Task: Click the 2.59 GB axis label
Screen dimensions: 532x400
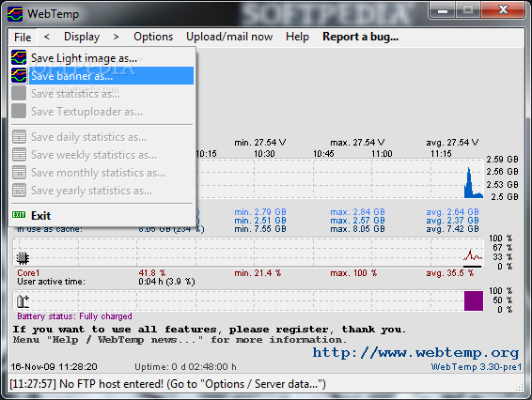Action: coord(502,160)
